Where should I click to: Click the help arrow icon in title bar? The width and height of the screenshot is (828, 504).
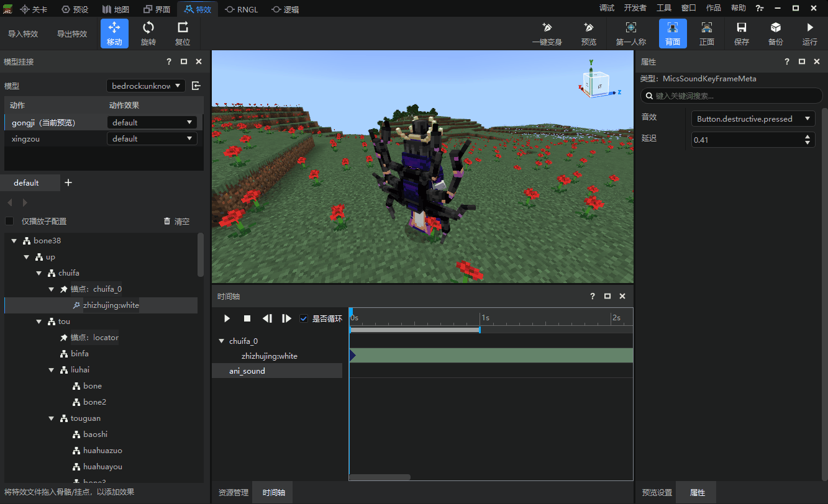(x=759, y=8)
